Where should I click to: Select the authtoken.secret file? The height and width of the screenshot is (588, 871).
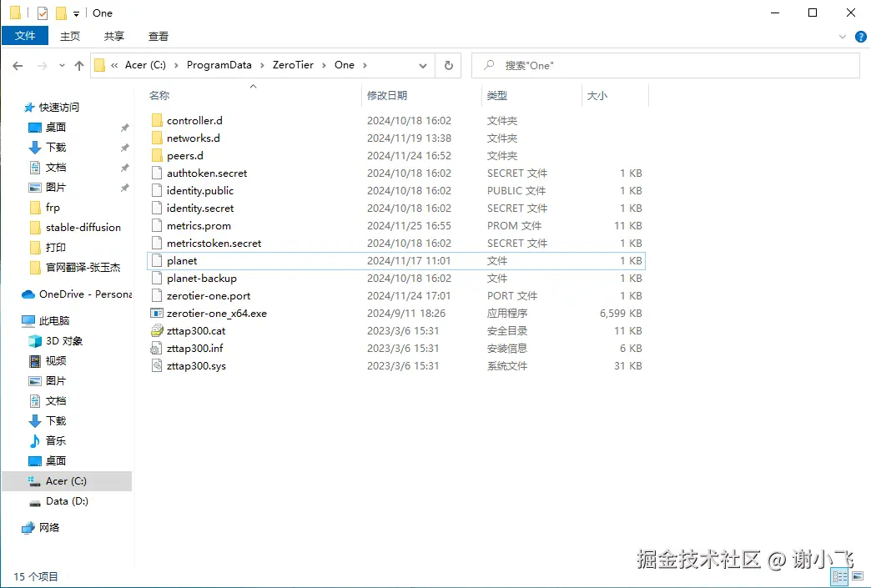tap(207, 173)
